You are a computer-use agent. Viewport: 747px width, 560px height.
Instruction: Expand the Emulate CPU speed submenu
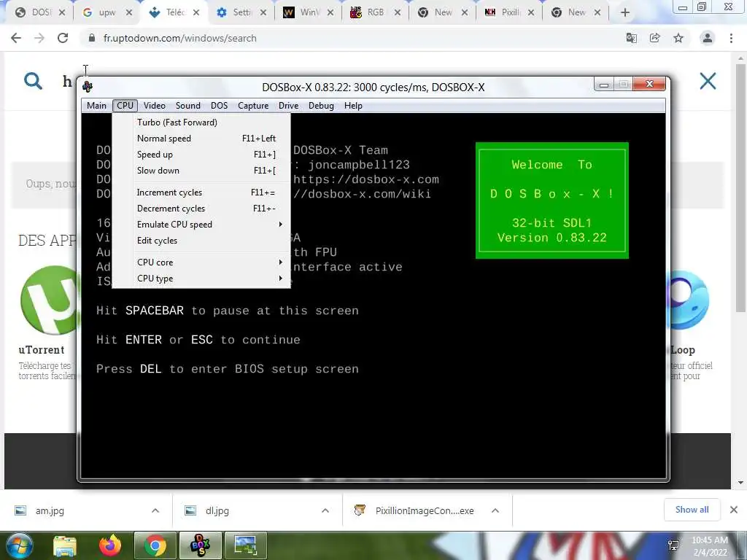click(x=201, y=225)
